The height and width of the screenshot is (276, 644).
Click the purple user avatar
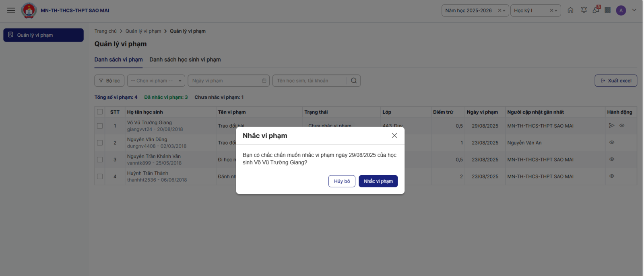click(621, 10)
